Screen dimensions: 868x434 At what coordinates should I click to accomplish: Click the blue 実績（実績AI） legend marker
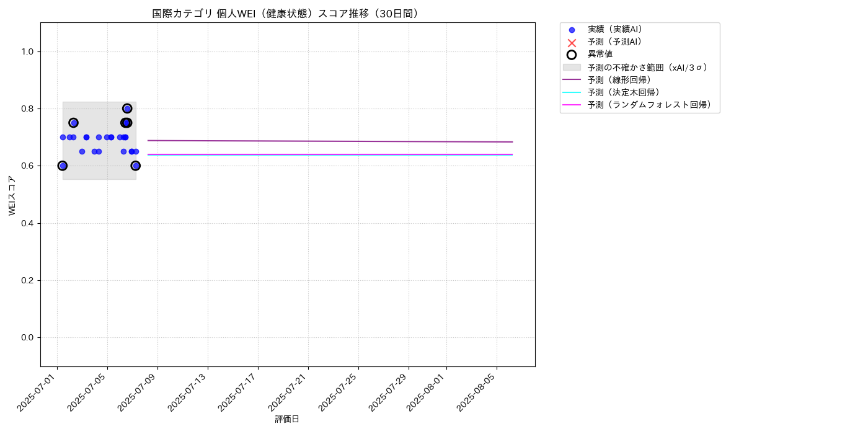pyautogui.click(x=572, y=30)
